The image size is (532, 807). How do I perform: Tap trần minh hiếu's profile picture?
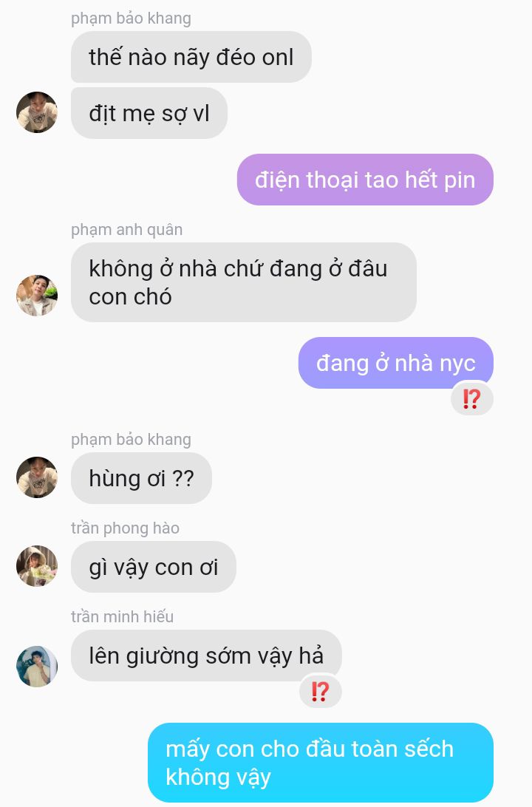tap(37, 666)
